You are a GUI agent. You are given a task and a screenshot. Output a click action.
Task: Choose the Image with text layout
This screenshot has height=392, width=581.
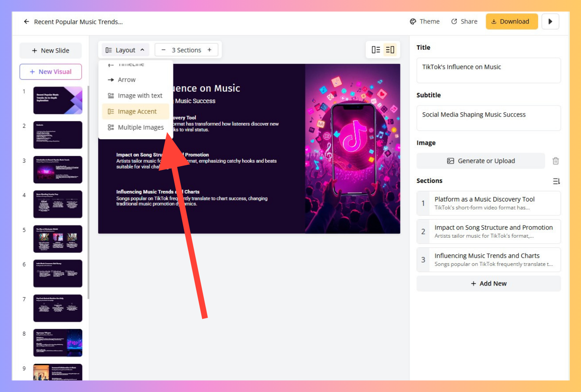[136, 95]
